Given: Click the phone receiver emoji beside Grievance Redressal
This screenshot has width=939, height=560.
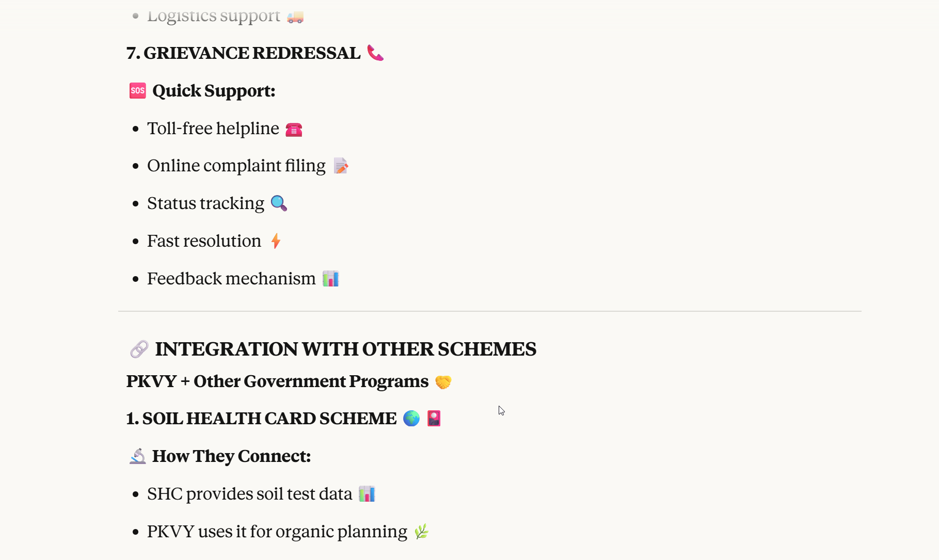Looking at the screenshot, I should coord(375,53).
